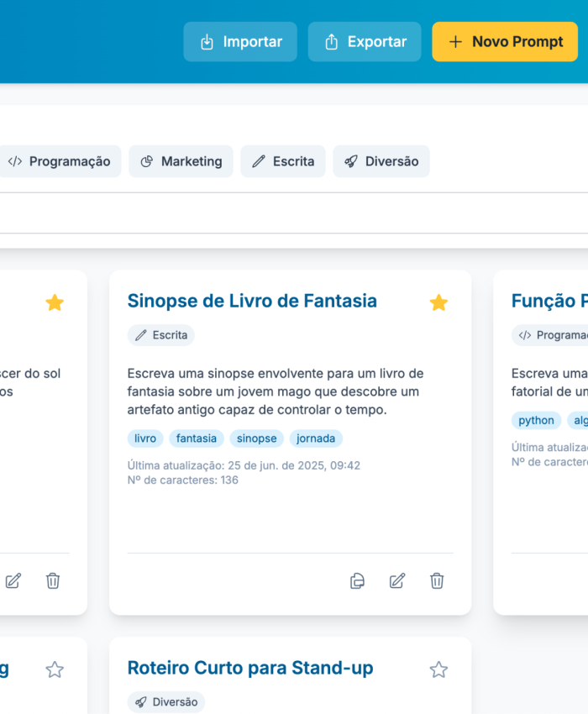Screen dimensions: 588x714
Task: Delete the prompt on the leftmost card
Action: 53,580
